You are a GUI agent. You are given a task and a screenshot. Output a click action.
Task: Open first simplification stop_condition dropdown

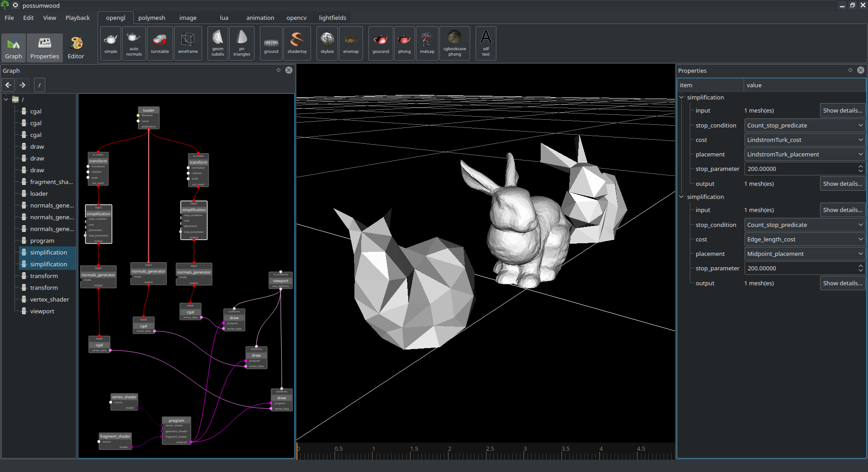pyautogui.click(x=805, y=125)
